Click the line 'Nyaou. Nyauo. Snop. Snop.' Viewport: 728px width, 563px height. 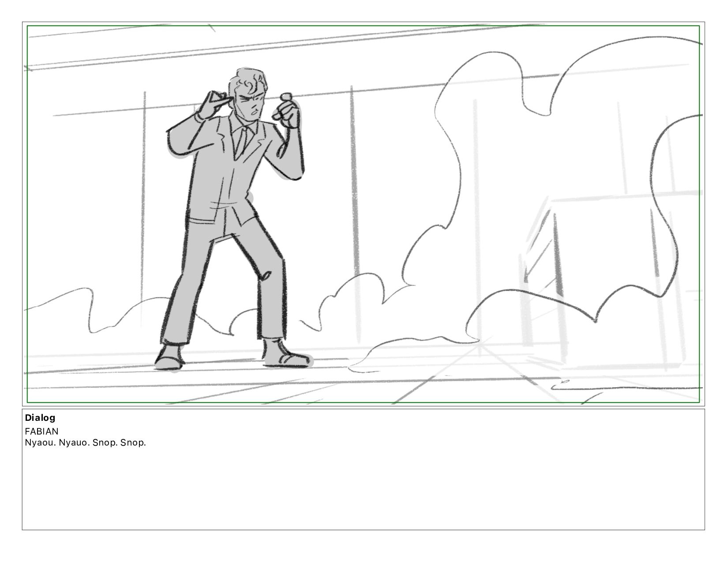(x=85, y=442)
